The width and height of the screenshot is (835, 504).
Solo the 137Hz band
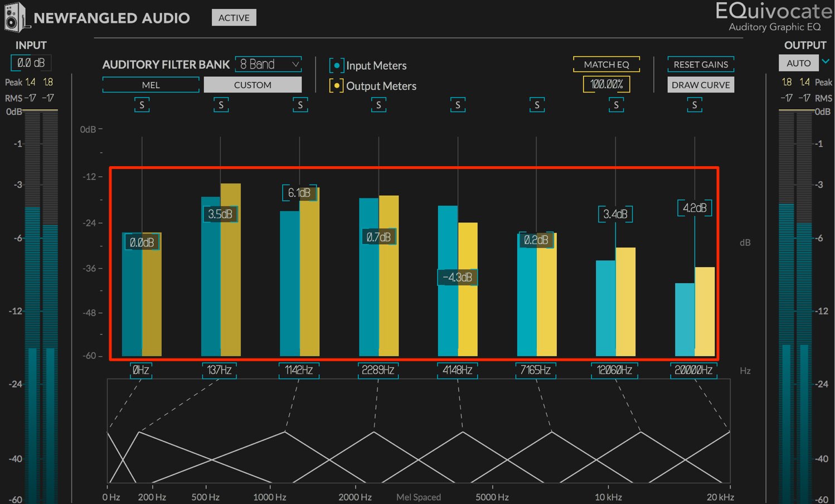click(x=221, y=105)
